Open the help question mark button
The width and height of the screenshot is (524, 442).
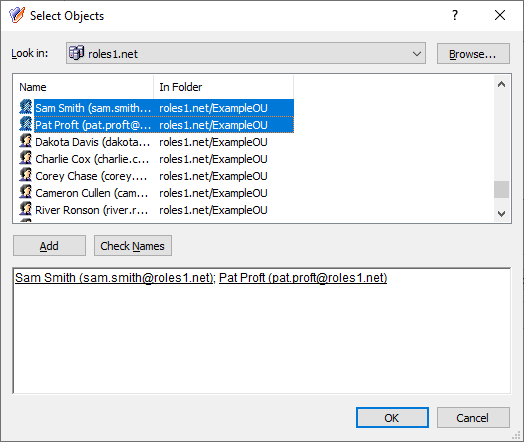(x=454, y=15)
